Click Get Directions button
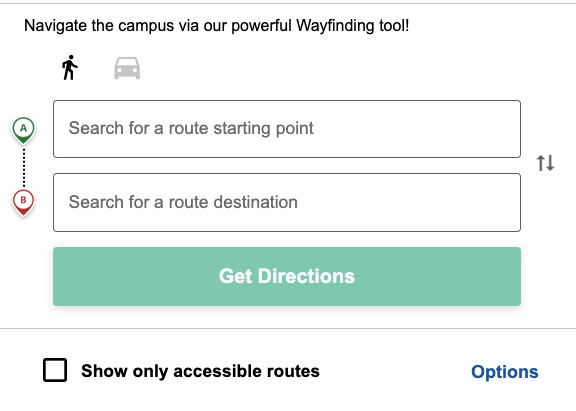Viewport: 576px width, 411px height. pos(287,276)
